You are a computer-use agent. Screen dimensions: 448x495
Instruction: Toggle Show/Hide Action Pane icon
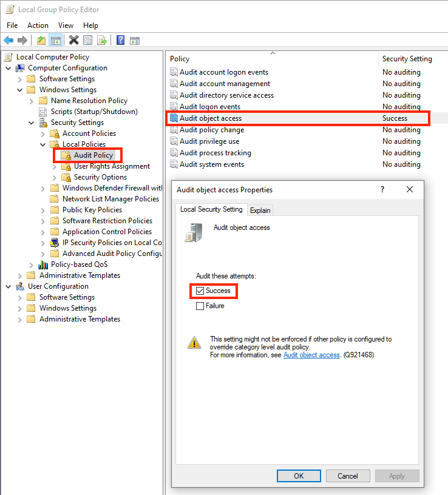tap(135, 41)
